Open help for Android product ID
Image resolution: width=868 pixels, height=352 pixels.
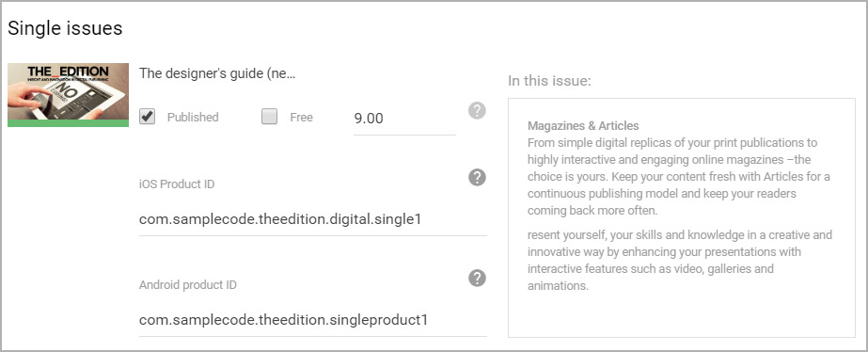[477, 279]
